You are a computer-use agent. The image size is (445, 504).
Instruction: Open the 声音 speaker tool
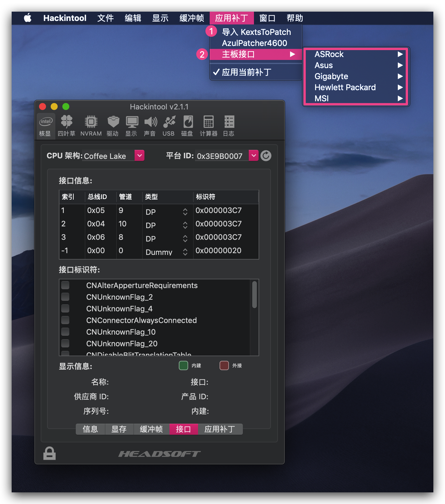150,126
